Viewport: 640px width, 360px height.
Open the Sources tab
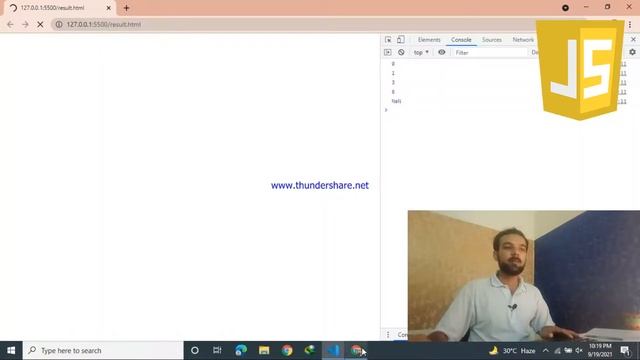(491, 40)
